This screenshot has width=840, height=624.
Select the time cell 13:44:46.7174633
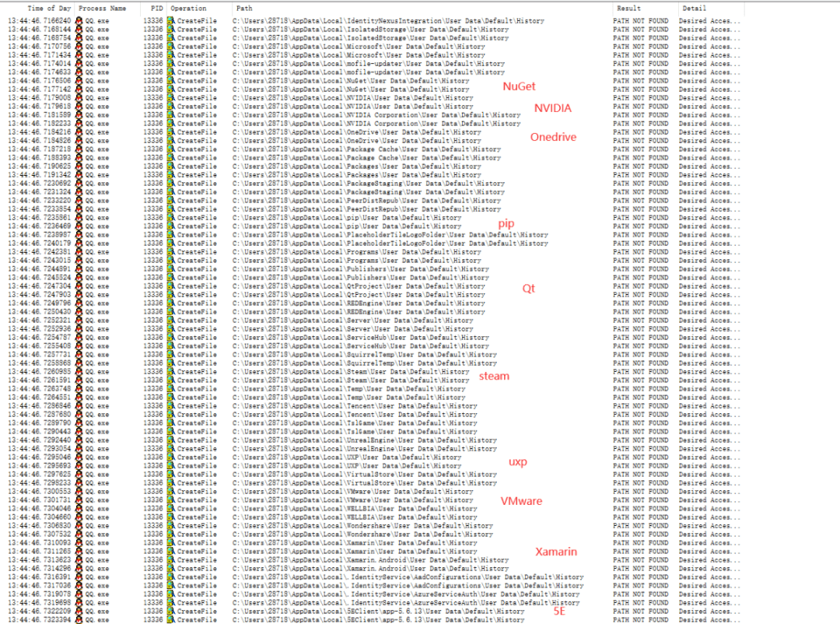[39, 72]
